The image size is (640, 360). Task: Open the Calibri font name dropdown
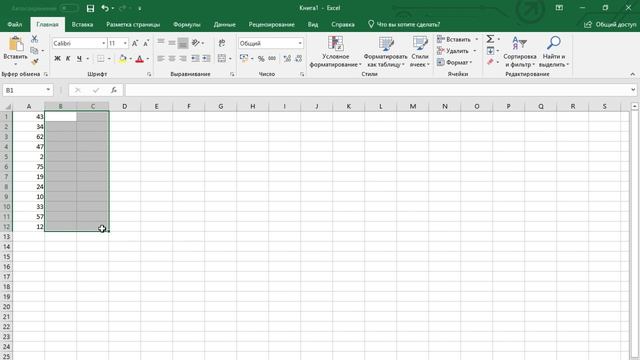pos(104,43)
